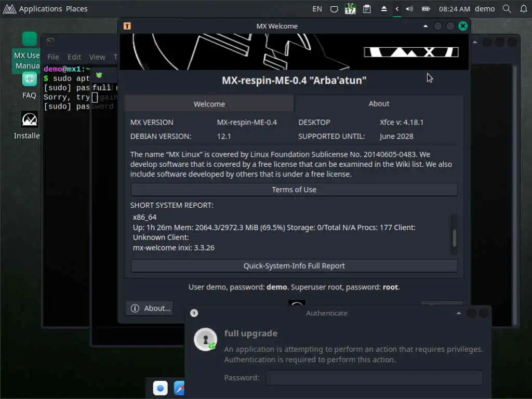The width and height of the screenshot is (532, 399).
Task: Click the 'full upgrade' heading text
Action: coord(251,333)
